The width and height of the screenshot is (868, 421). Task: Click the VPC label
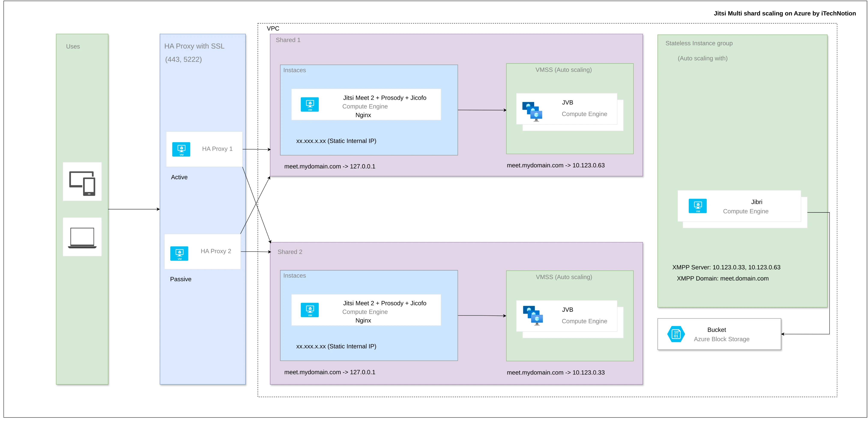pos(273,29)
